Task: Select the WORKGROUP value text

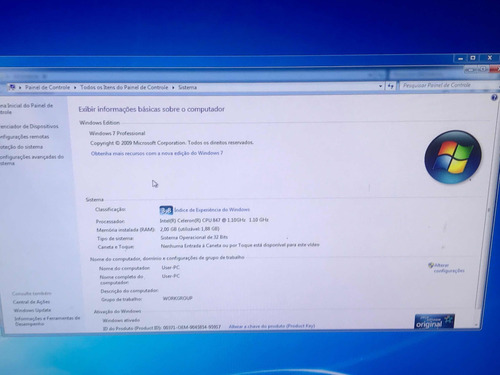Action: click(177, 299)
